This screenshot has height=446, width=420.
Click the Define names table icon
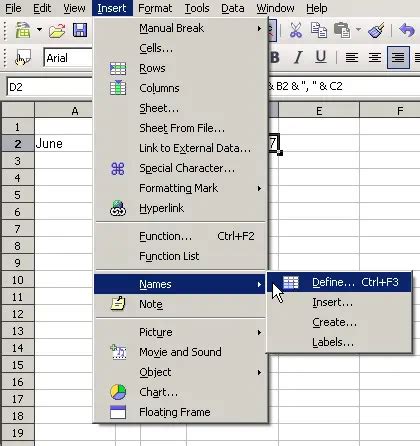tap(291, 282)
